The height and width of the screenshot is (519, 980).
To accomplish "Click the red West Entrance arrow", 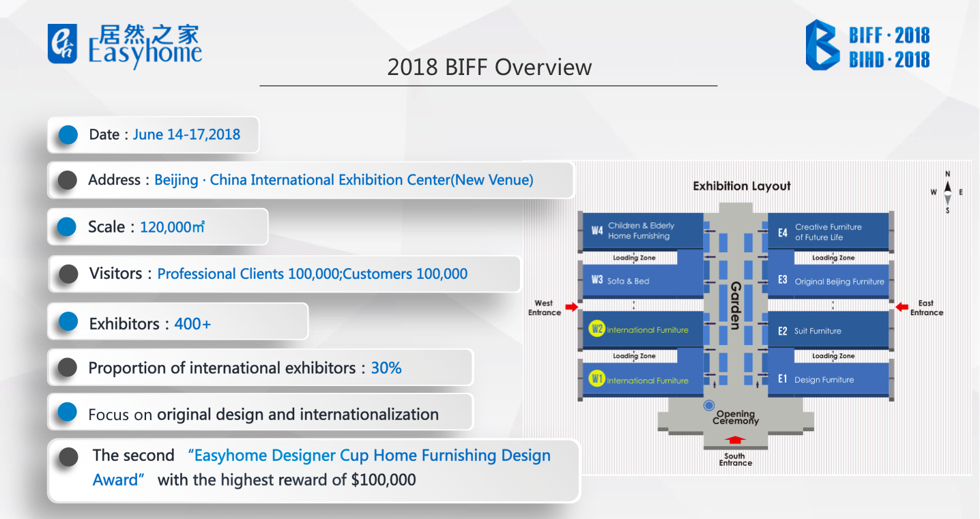I will 571,308.
